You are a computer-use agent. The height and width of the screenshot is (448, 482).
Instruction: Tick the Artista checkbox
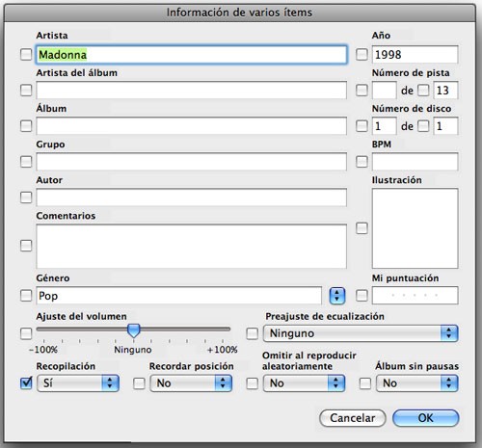[26, 54]
